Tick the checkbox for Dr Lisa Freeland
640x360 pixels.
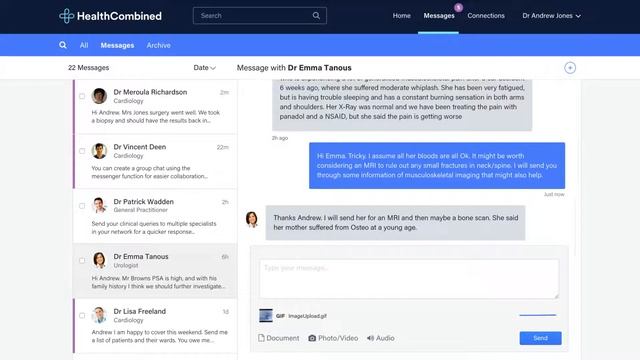click(82, 316)
